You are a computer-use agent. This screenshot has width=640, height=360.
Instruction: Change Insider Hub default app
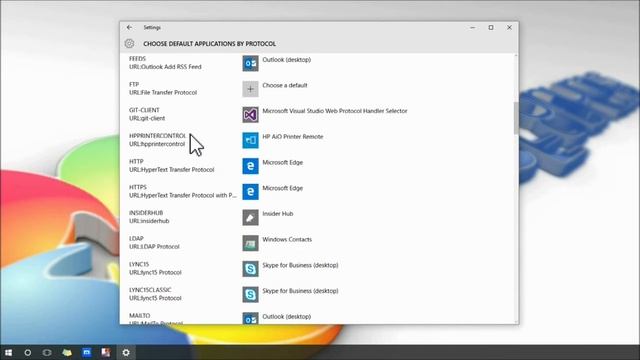(278, 213)
